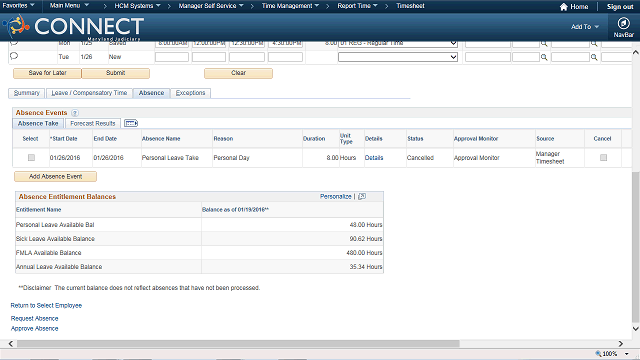Click the Submit button

[x=116, y=73]
